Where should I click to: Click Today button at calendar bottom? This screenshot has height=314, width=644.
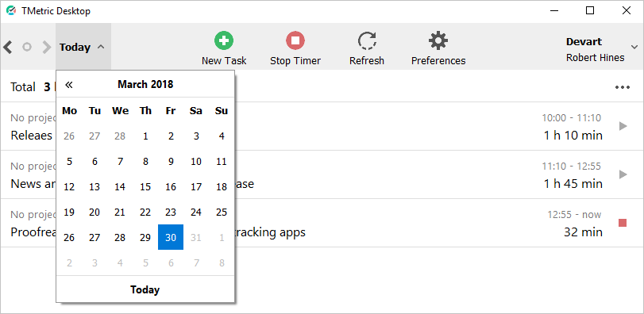click(145, 289)
